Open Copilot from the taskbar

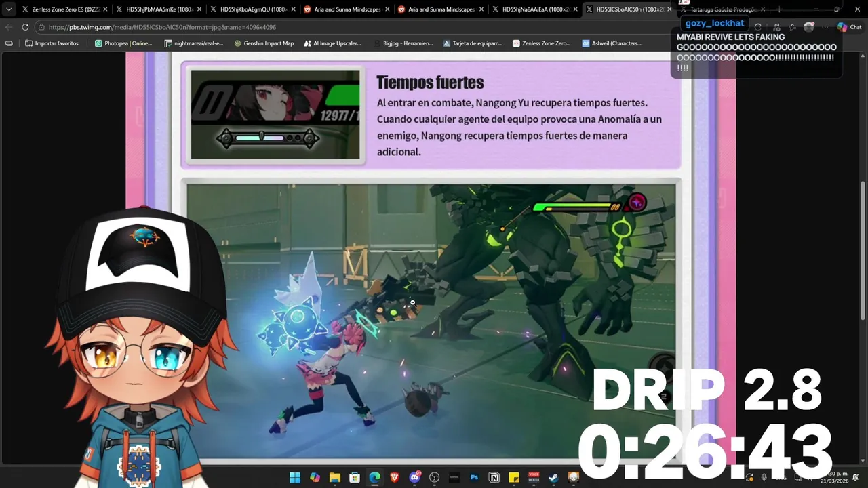315,477
